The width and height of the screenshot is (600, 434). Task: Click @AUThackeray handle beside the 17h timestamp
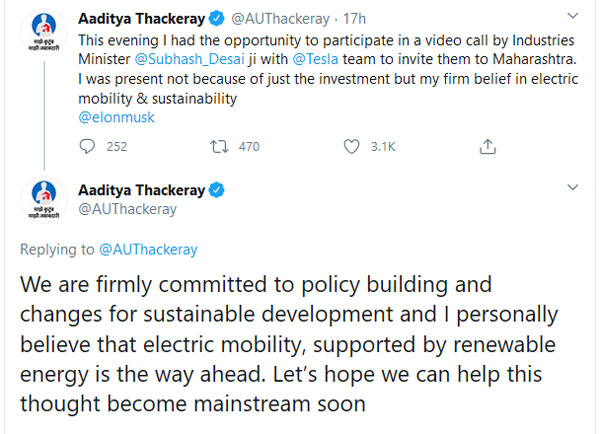point(277,18)
